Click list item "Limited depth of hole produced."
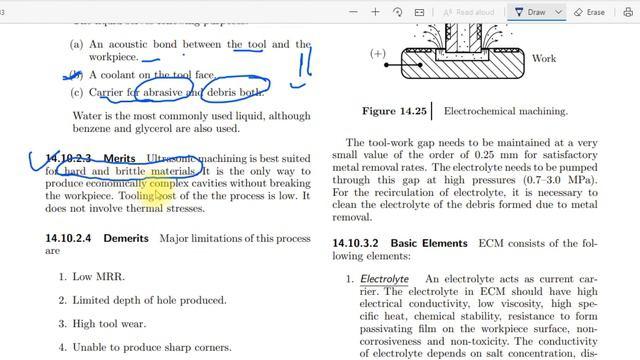This screenshot has width=640, height=360. click(149, 300)
